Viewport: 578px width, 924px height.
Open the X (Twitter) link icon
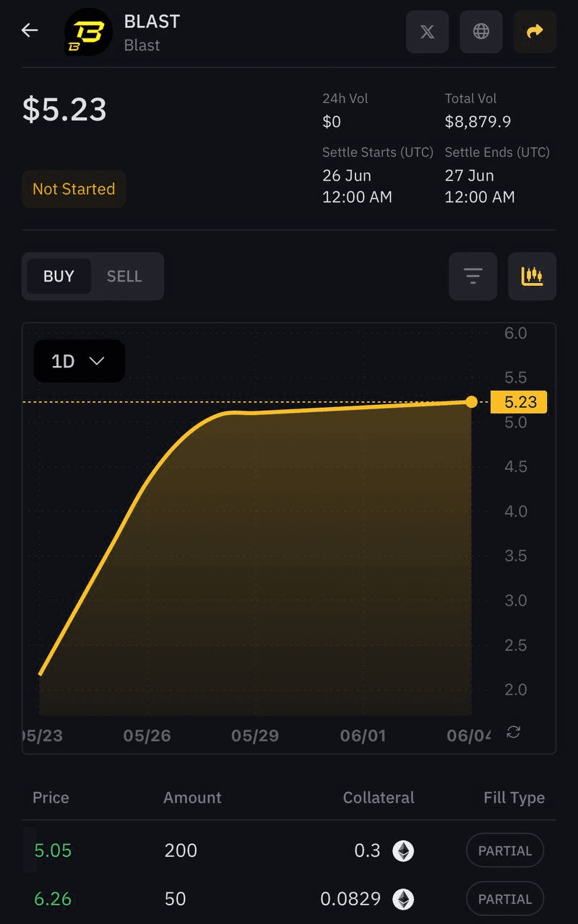tap(427, 32)
